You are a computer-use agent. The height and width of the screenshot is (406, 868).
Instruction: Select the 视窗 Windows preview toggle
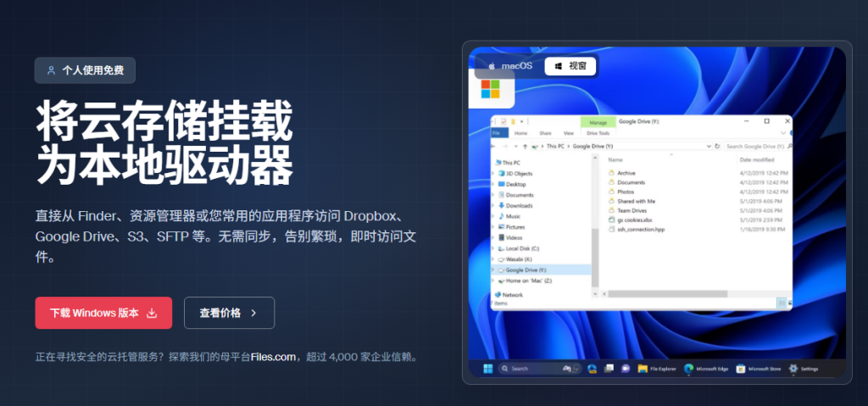[x=570, y=65]
